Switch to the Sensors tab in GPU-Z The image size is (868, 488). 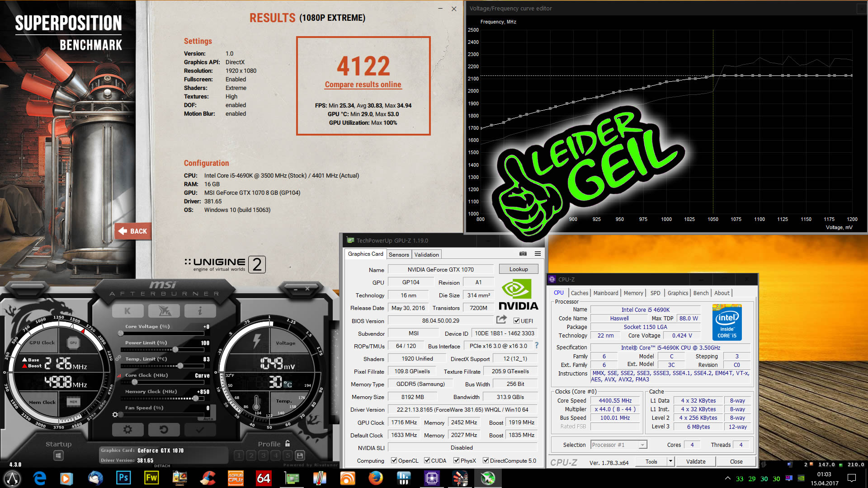coord(399,254)
